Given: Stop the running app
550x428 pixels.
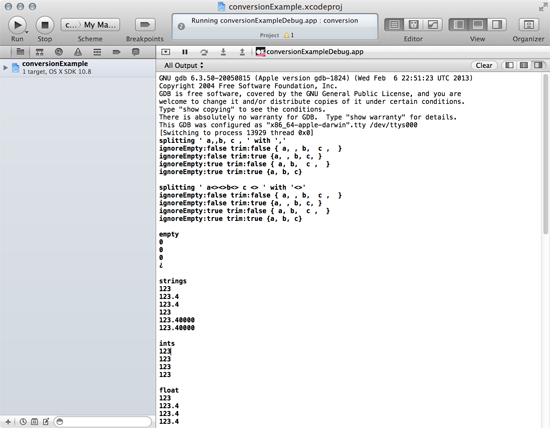Looking at the screenshot, I should point(45,25).
